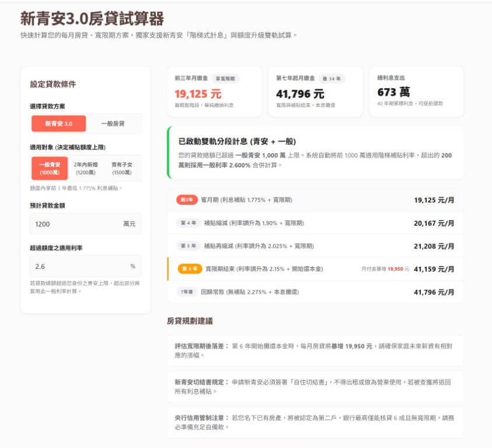The height and width of the screenshot is (448, 492).
Task: Click the 19,125 元 first-three-years payment figure
Action: [x=198, y=94]
